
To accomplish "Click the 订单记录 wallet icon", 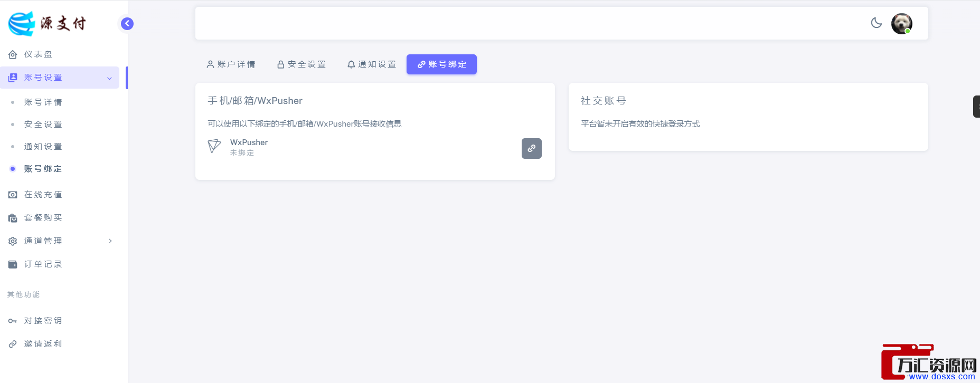I will tap(13, 264).
